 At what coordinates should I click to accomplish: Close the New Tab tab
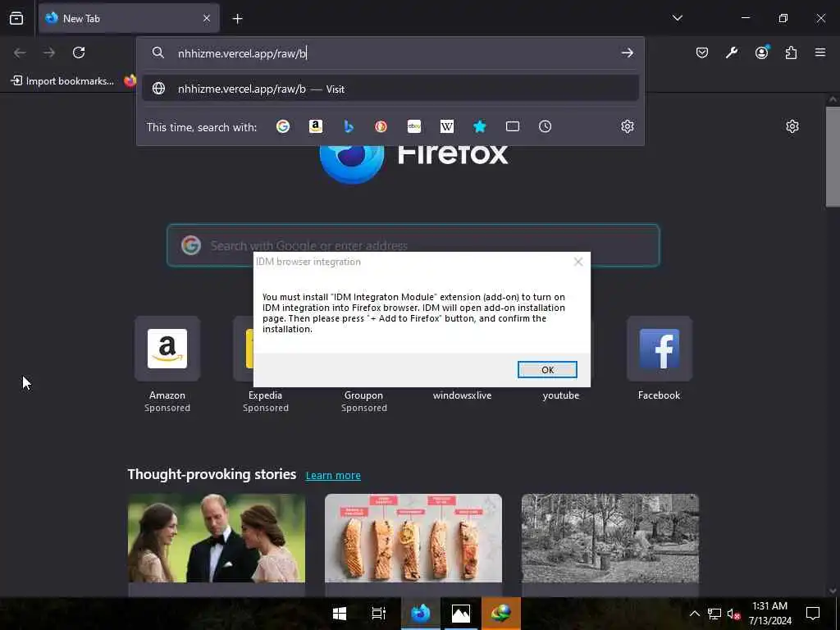pos(207,18)
